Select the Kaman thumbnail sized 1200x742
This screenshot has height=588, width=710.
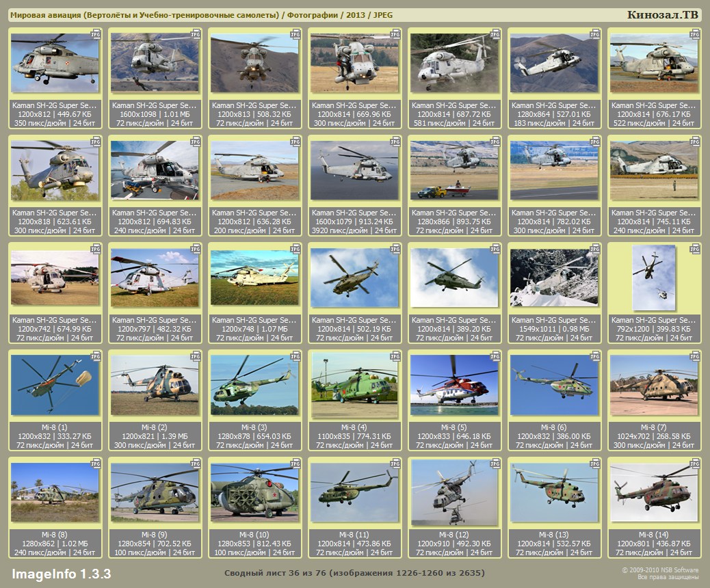pos(55,278)
